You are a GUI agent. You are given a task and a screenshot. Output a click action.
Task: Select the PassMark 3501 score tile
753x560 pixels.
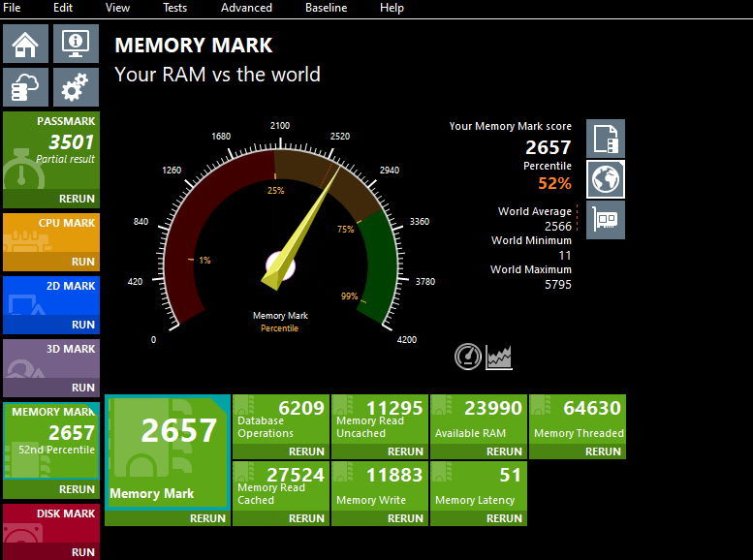(x=51, y=151)
